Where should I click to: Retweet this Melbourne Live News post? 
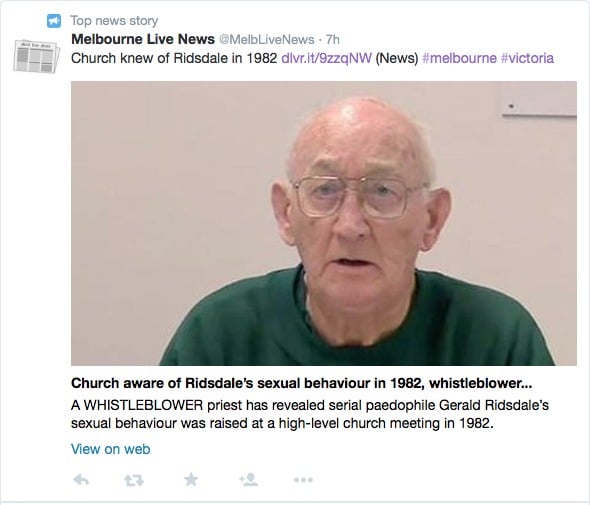tap(134, 480)
